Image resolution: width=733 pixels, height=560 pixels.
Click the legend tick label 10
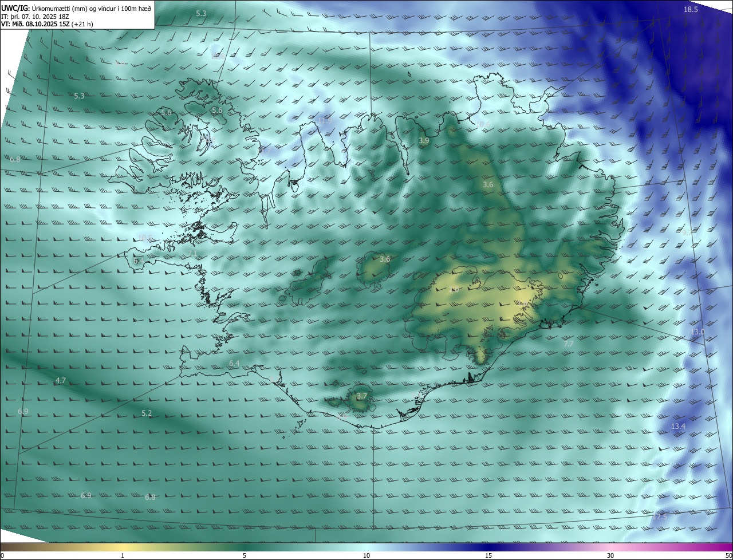(366, 555)
